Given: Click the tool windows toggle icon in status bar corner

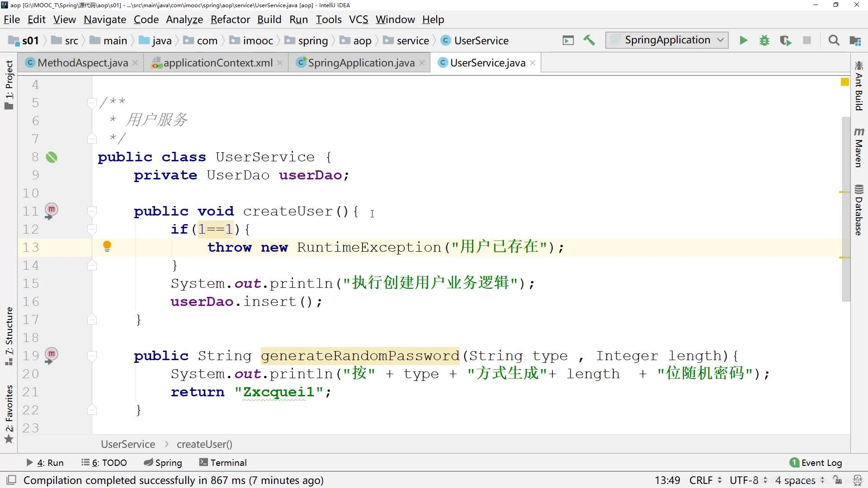Looking at the screenshot, I should click(11, 480).
